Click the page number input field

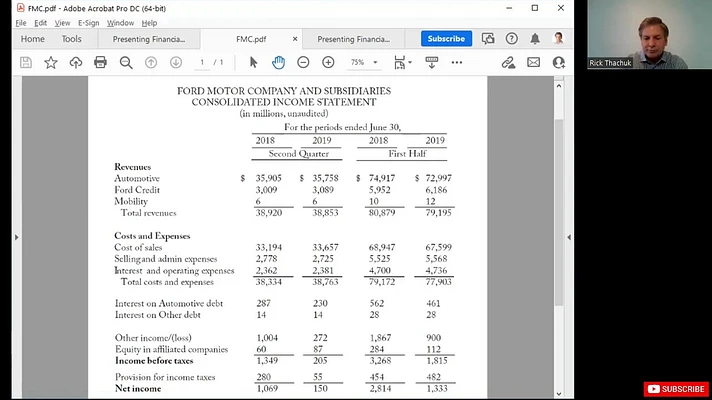click(202, 62)
